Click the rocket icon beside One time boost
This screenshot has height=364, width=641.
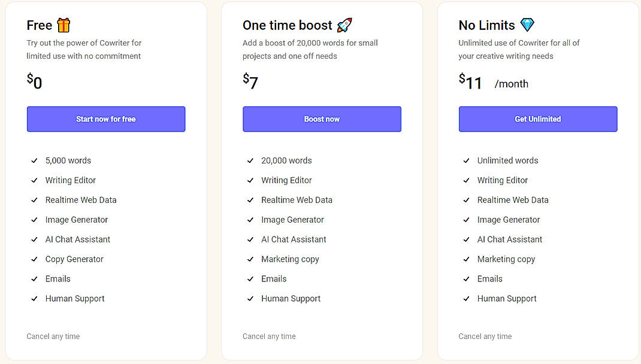(x=346, y=25)
